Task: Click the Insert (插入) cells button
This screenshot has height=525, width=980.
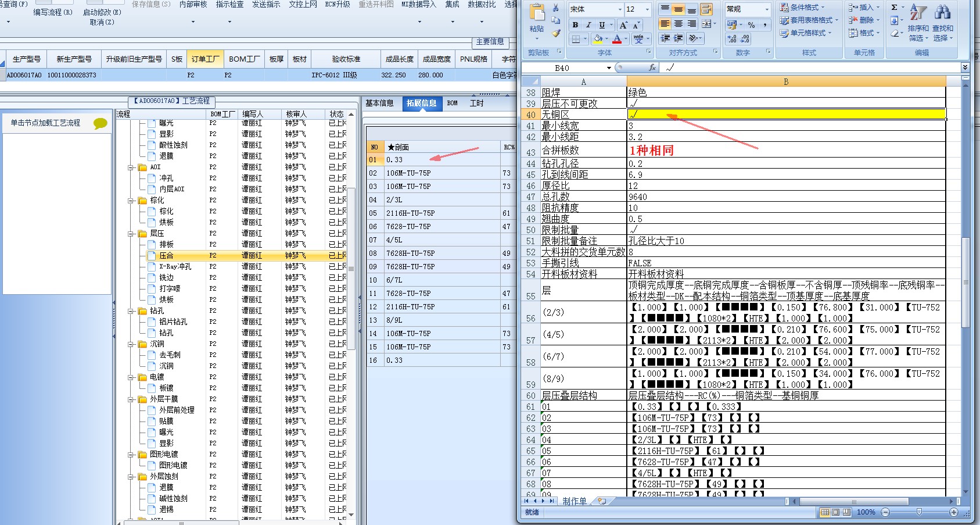Action: (x=863, y=8)
